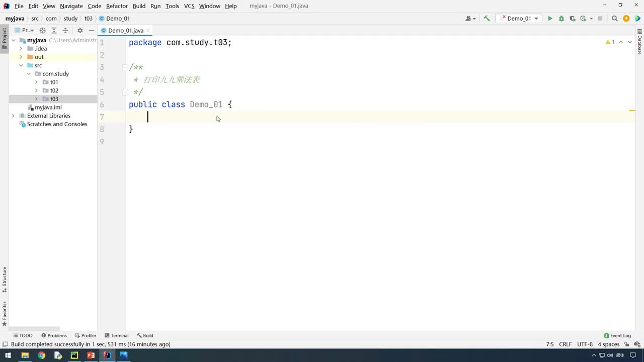Click the greyed-out Stop button
Viewport: 644px width, 362px height.
point(600,19)
